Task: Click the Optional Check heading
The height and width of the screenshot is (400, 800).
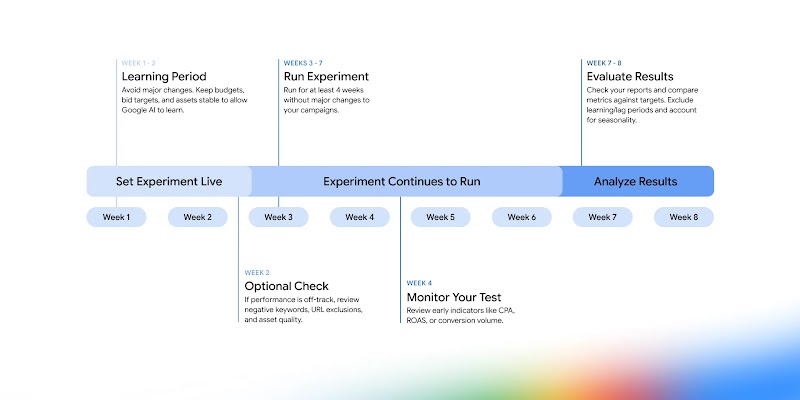Action: click(287, 286)
